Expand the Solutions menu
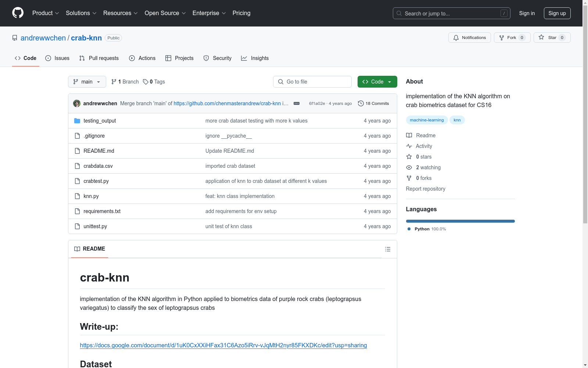588x368 pixels. [x=81, y=13]
